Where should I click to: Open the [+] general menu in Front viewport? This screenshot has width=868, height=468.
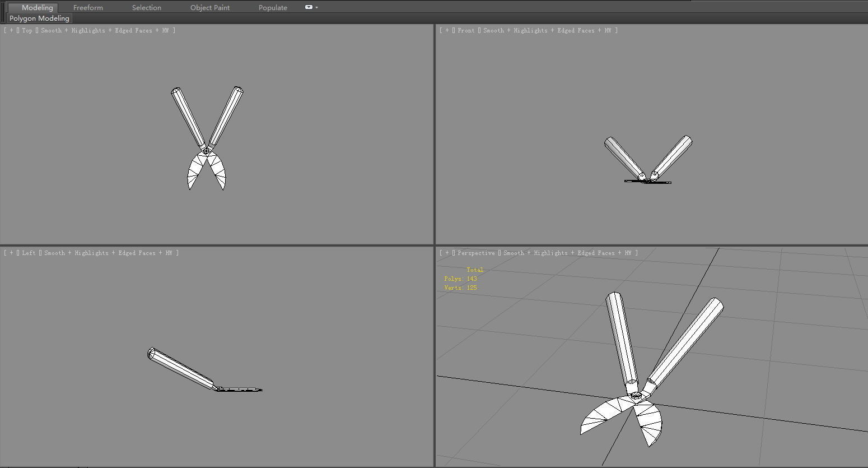point(447,30)
